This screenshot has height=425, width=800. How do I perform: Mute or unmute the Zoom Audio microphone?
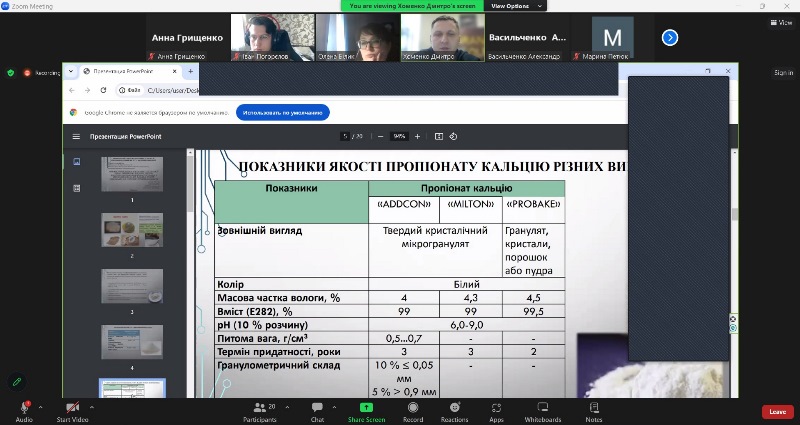click(x=24, y=411)
